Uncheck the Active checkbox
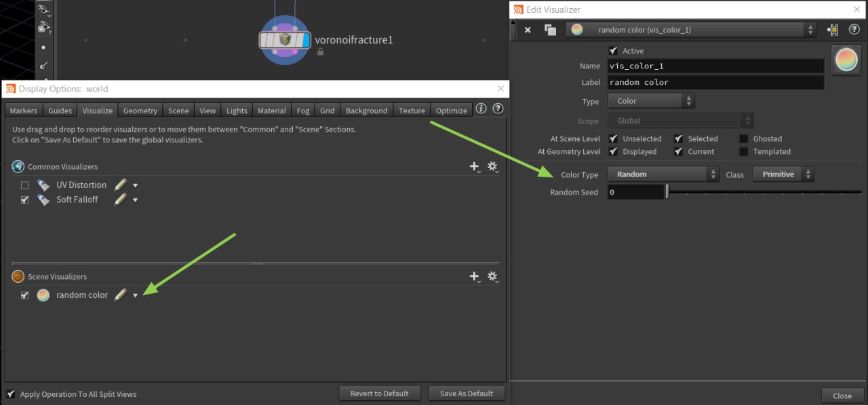This screenshot has height=405, width=868. [613, 51]
